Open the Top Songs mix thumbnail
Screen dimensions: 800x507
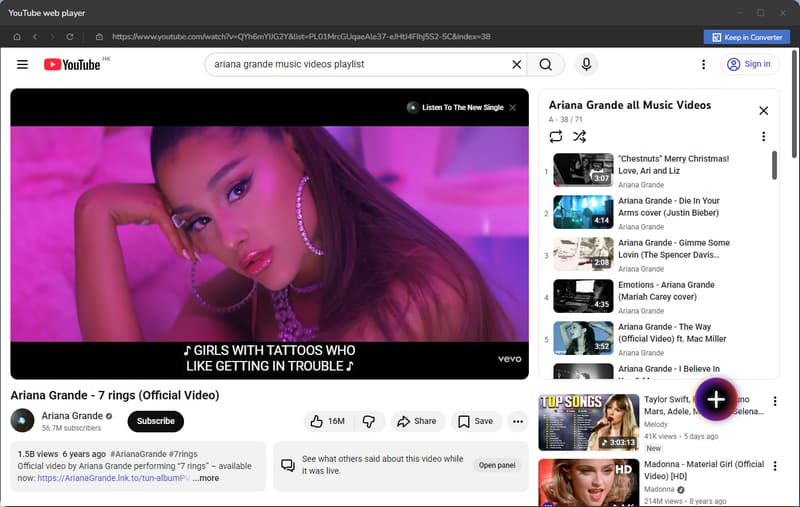(588, 422)
